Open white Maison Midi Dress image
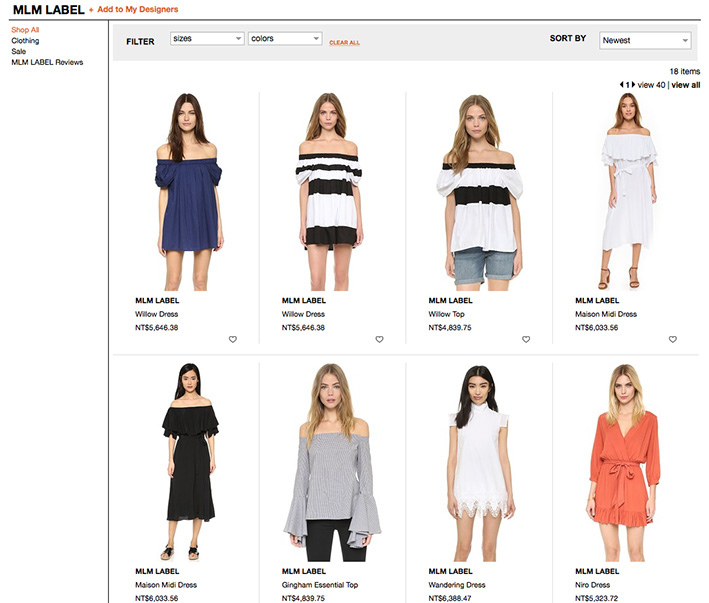Viewport: 709px width, 603px height. click(x=629, y=191)
